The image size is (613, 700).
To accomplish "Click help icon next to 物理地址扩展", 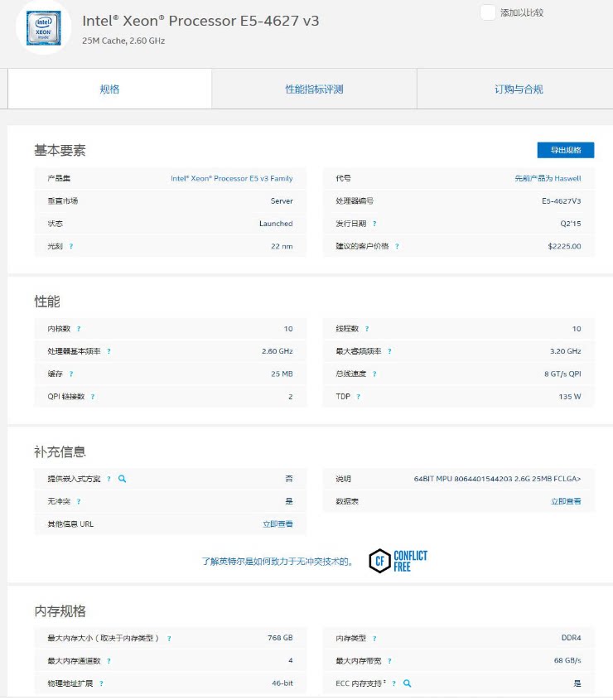I will click(101, 683).
